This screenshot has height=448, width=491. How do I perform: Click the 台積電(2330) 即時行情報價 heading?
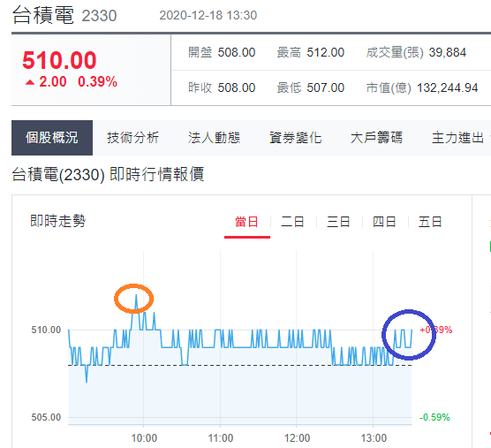pos(108,174)
